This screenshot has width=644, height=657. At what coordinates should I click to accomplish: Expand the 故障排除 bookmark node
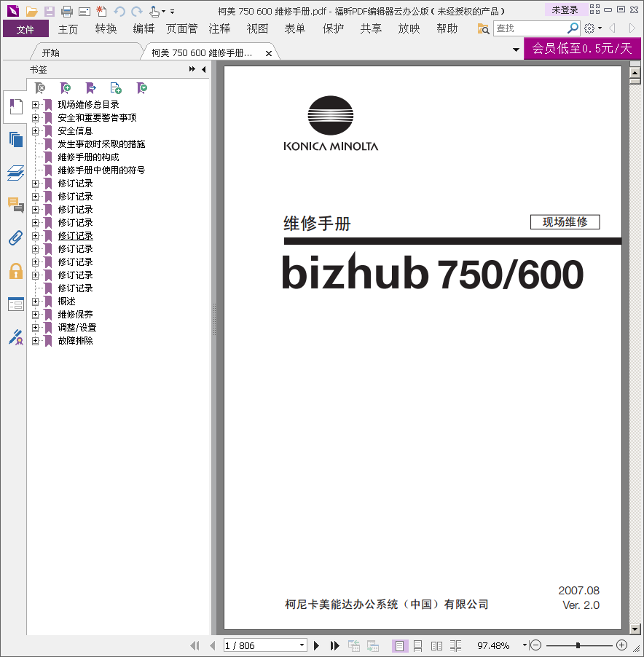pos(35,341)
